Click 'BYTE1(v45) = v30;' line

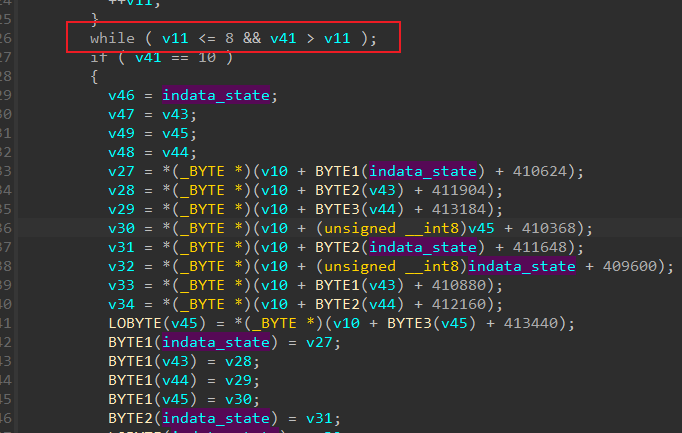[x=184, y=399]
